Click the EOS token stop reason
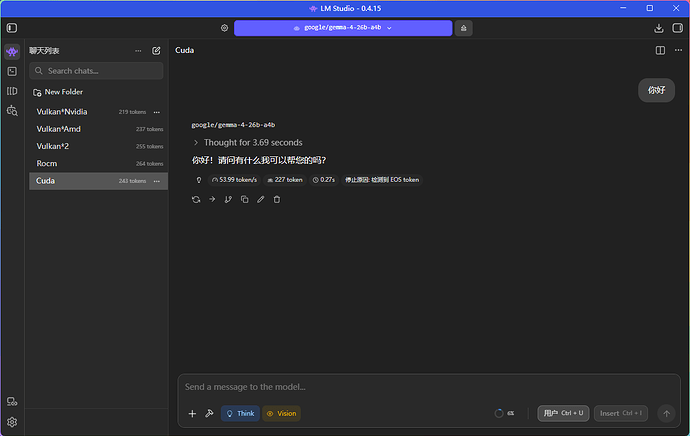 [x=382, y=180]
